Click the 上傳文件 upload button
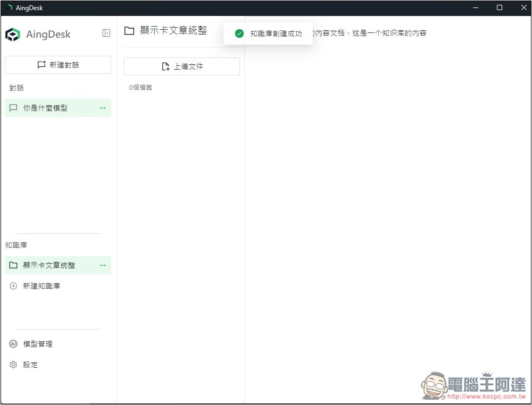 point(182,66)
